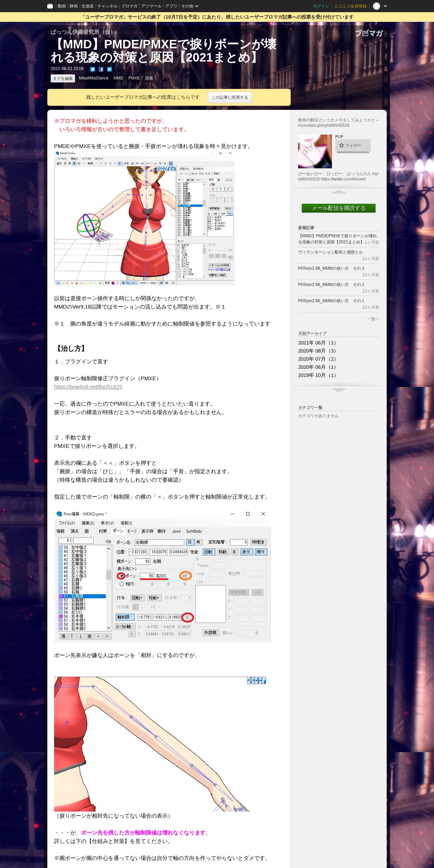
Task: Click the フォロー button with star icon
Action: (x=353, y=145)
